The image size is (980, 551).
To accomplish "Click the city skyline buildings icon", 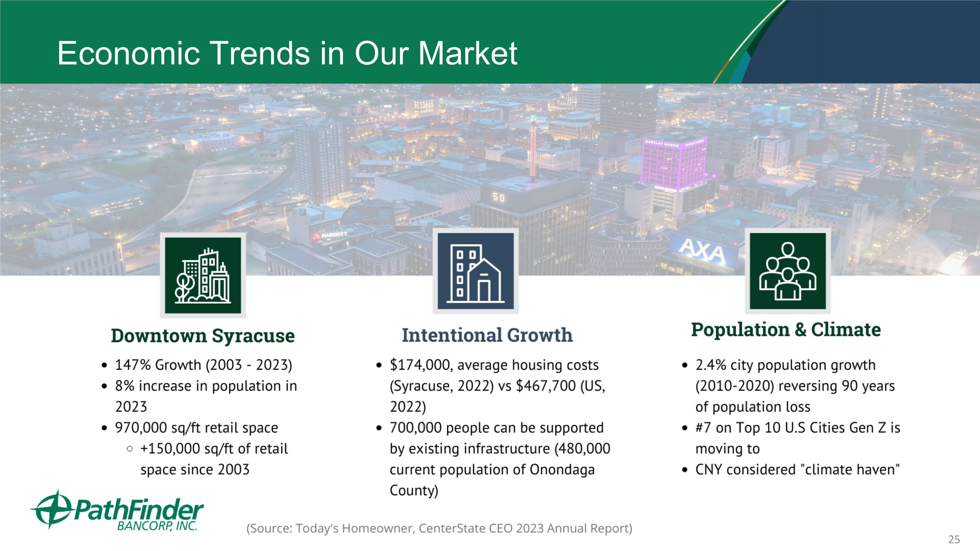I will coord(203,275).
